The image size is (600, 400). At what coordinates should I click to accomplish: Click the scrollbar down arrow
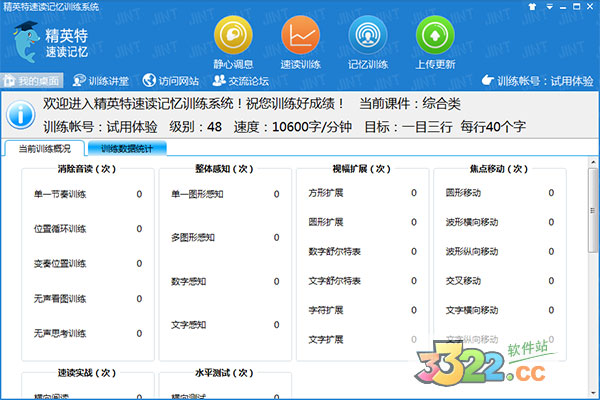(x=593, y=393)
